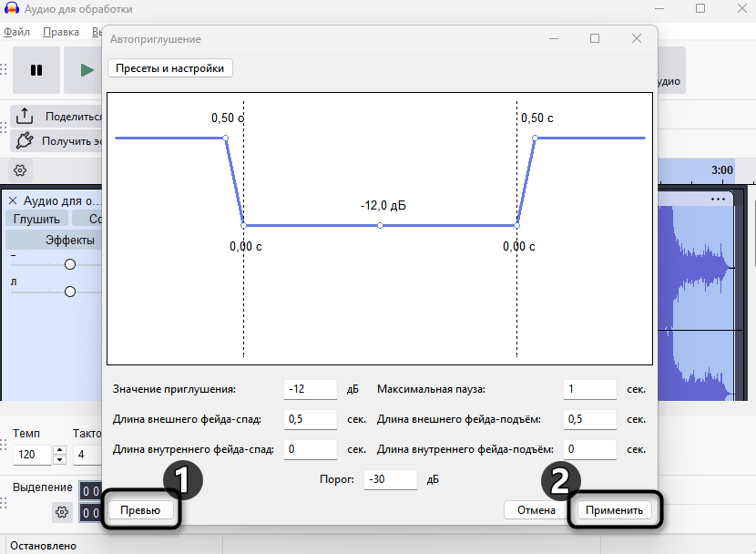Click the Значение приглушения field

(310, 389)
